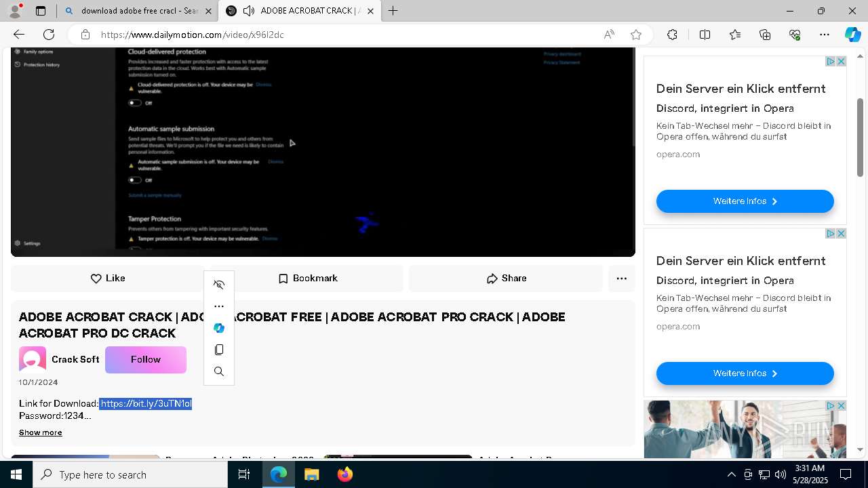Open opera.com link in first ad
Viewport: 868px width, 488px height.
678,155
